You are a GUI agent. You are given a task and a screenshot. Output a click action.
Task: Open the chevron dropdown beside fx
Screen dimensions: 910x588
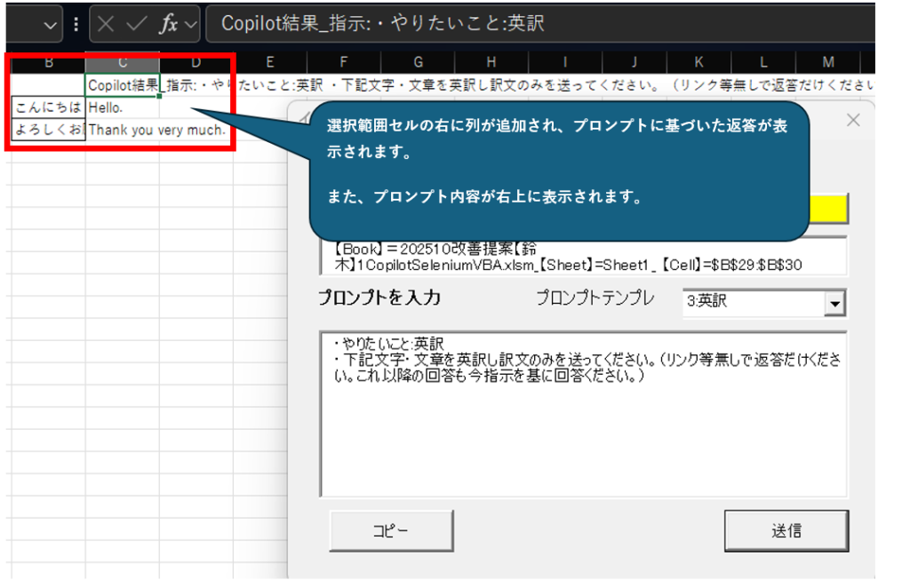190,24
